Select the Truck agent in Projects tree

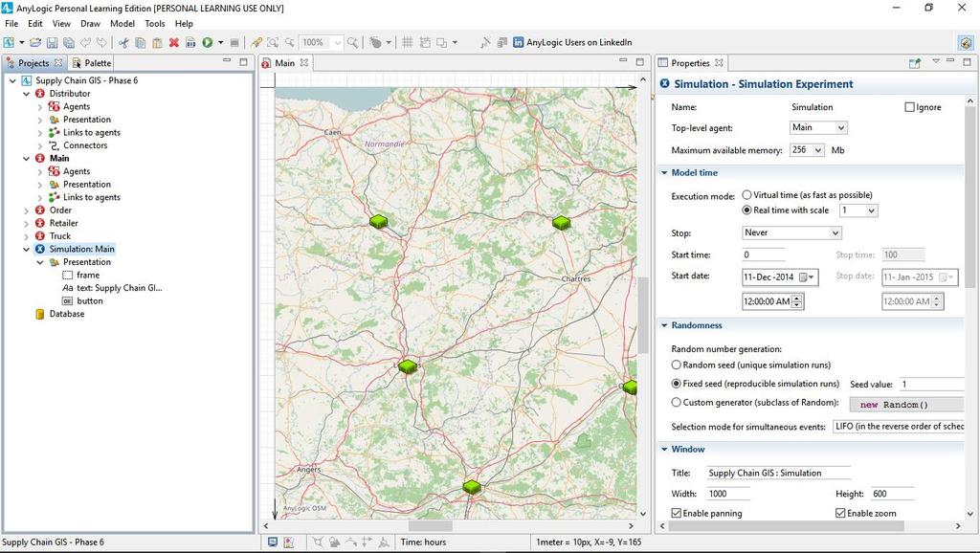tap(60, 236)
